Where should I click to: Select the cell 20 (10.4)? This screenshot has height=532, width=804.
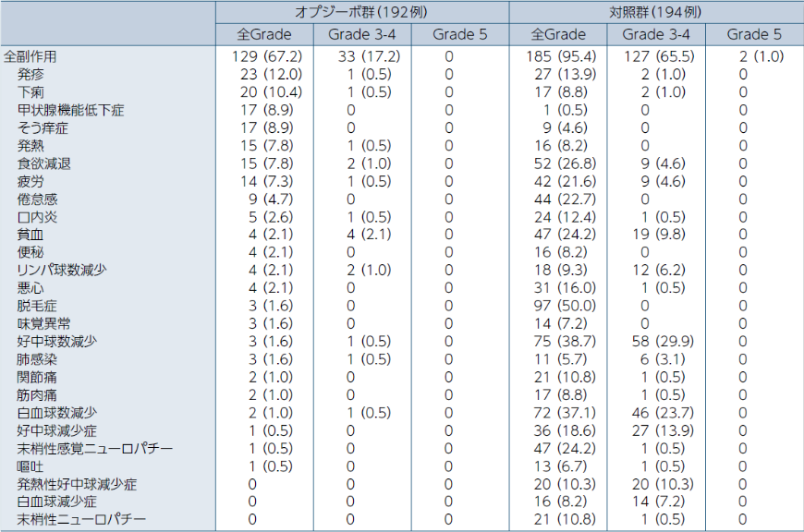[272, 92]
